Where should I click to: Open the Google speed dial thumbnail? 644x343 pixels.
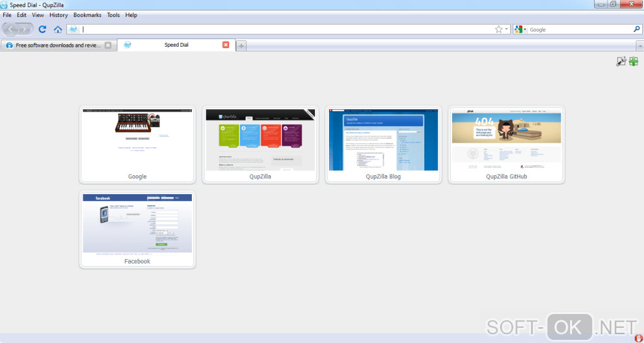point(137,140)
